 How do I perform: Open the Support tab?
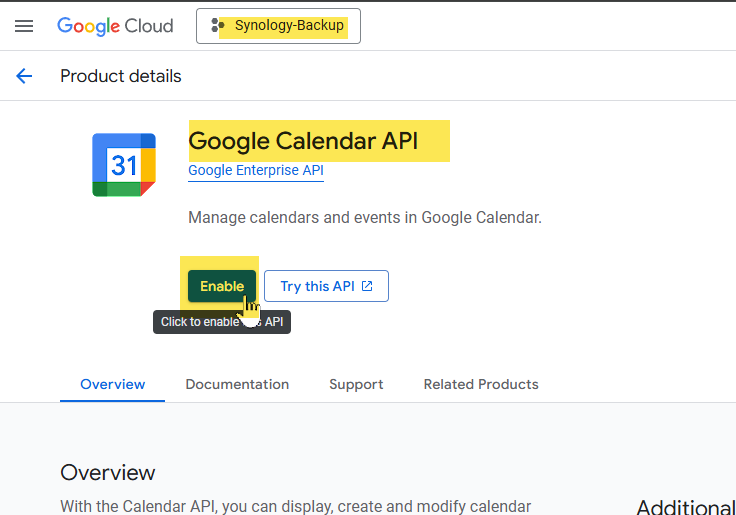click(356, 384)
